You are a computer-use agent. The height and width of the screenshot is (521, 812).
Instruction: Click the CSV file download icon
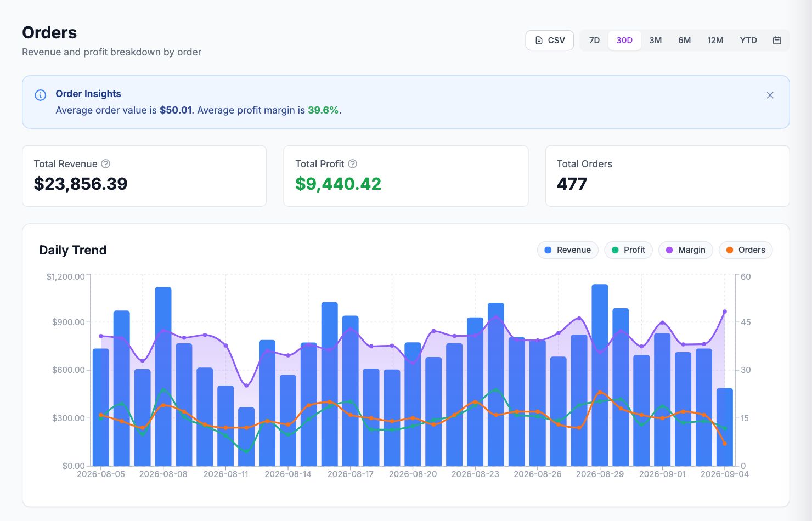click(539, 41)
